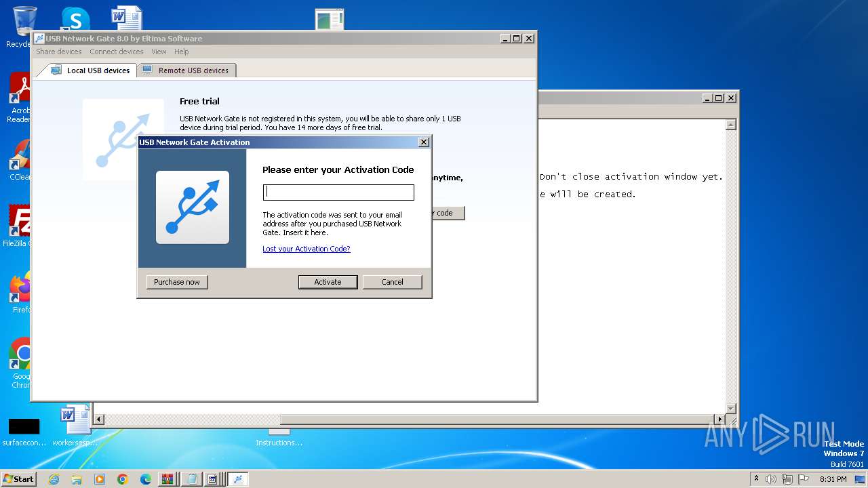This screenshot has height=488, width=868.
Task: Open Chrome from the taskbar
Action: [x=123, y=479]
